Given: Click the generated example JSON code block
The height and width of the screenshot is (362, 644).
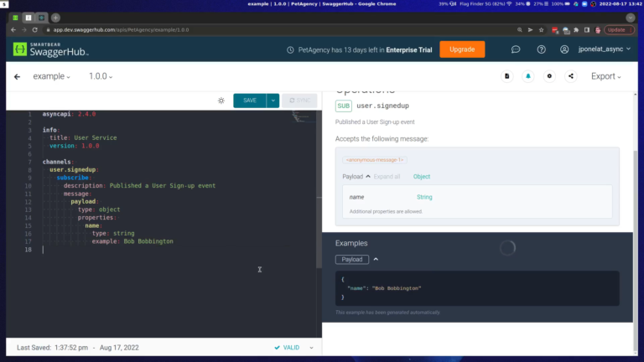Looking at the screenshot, I should tap(477, 288).
